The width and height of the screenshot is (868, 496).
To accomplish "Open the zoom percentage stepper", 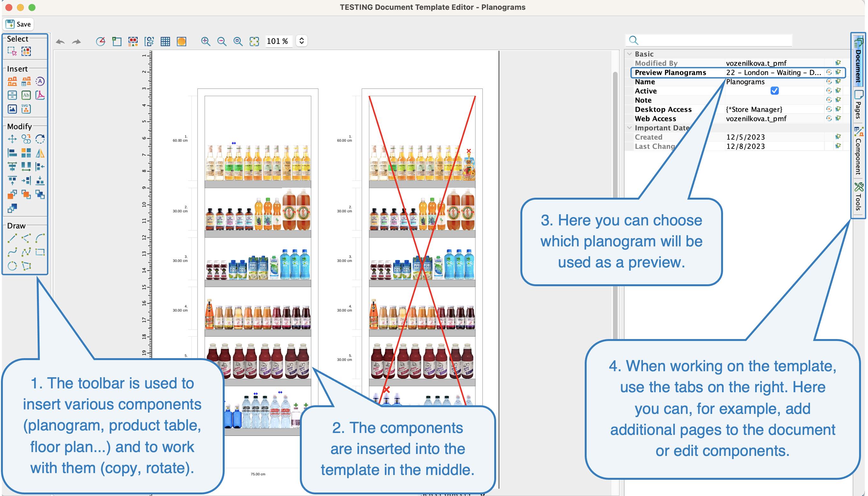I will pos(301,41).
